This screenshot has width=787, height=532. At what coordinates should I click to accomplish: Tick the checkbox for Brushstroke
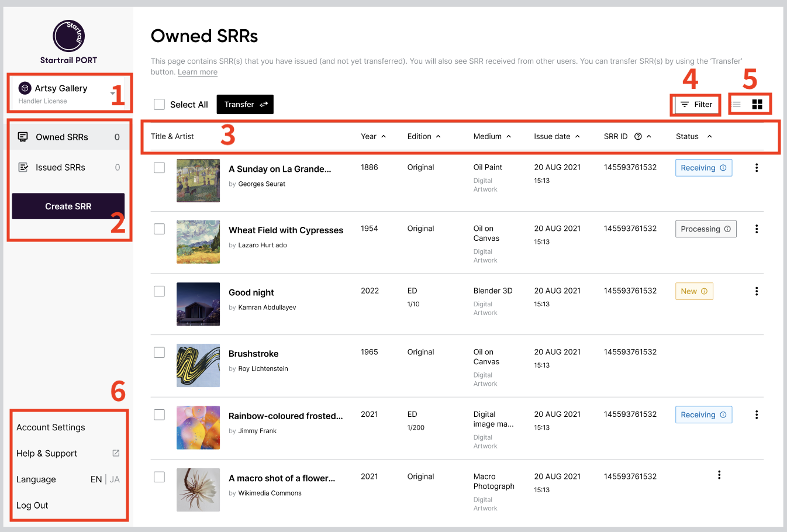pos(159,353)
